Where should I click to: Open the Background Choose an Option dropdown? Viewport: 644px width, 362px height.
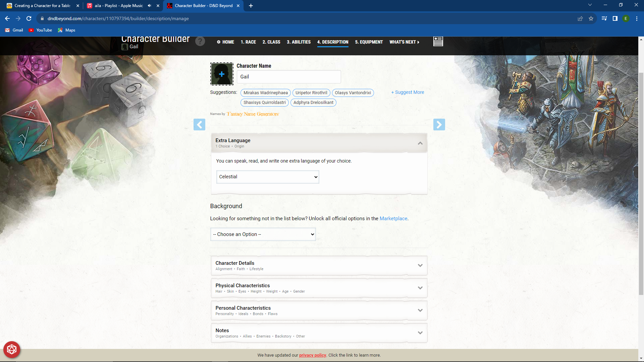coord(263,234)
